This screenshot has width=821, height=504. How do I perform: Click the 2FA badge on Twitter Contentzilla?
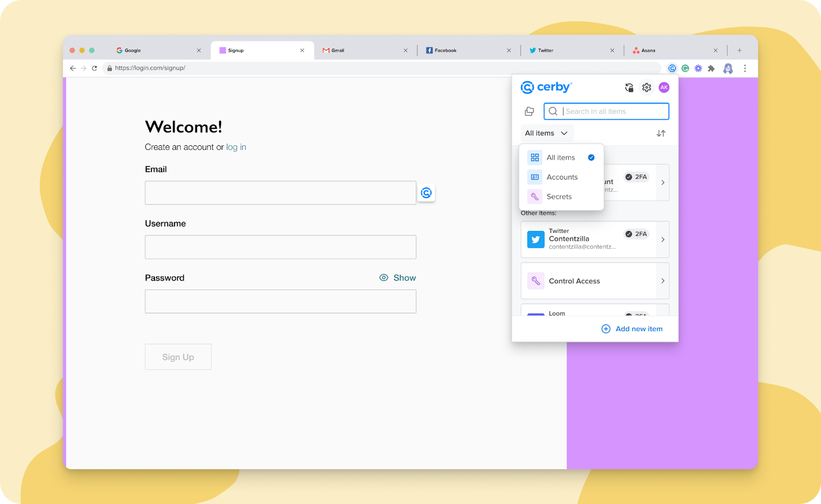[636, 234]
